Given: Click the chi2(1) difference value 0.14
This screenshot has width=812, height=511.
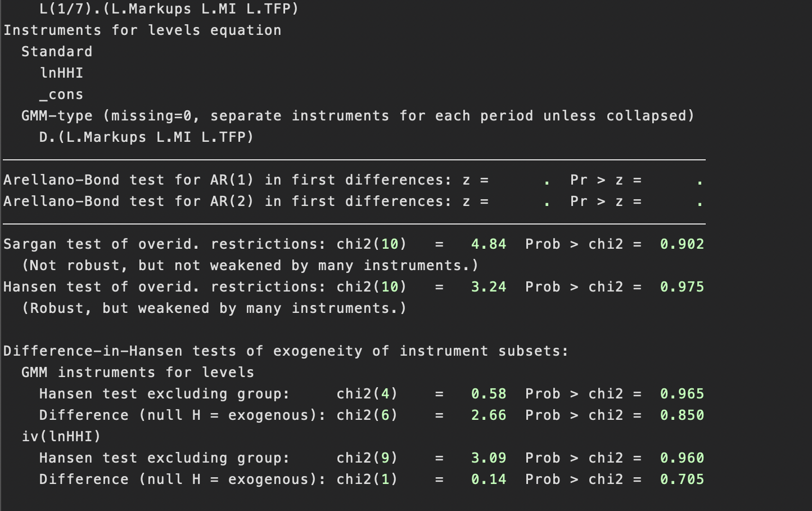Looking at the screenshot, I should 488,479.
